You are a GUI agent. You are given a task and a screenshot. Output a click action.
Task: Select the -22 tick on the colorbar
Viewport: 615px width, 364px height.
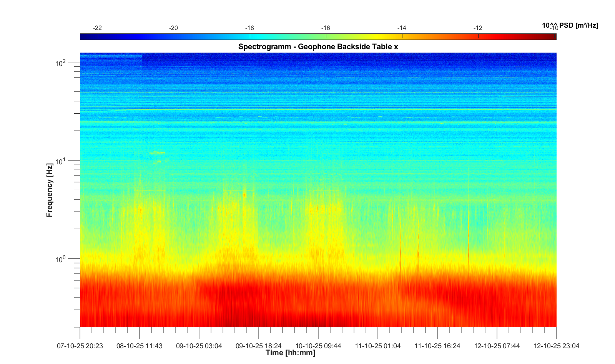coord(98,28)
